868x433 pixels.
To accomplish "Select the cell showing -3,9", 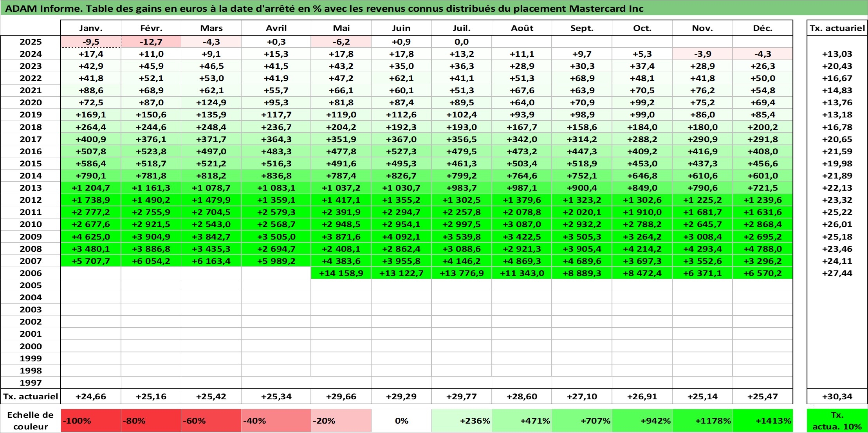I will click(703, 54).
